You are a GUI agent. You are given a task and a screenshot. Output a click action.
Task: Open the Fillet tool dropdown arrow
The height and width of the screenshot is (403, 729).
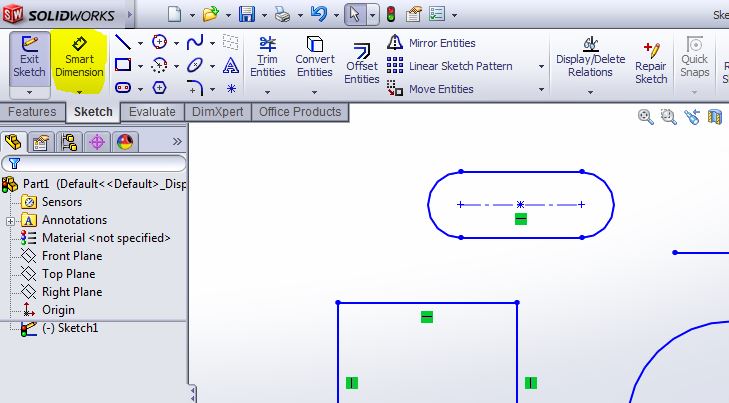[x=212, y=89]
